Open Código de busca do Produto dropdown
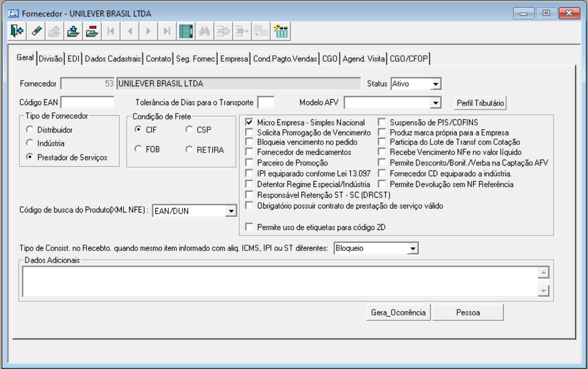 pos(231,211)
